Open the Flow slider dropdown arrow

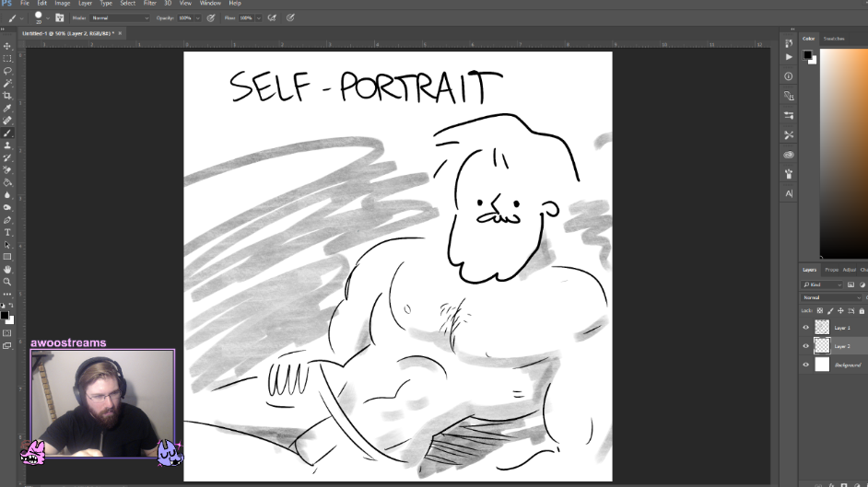pos(259,17)
